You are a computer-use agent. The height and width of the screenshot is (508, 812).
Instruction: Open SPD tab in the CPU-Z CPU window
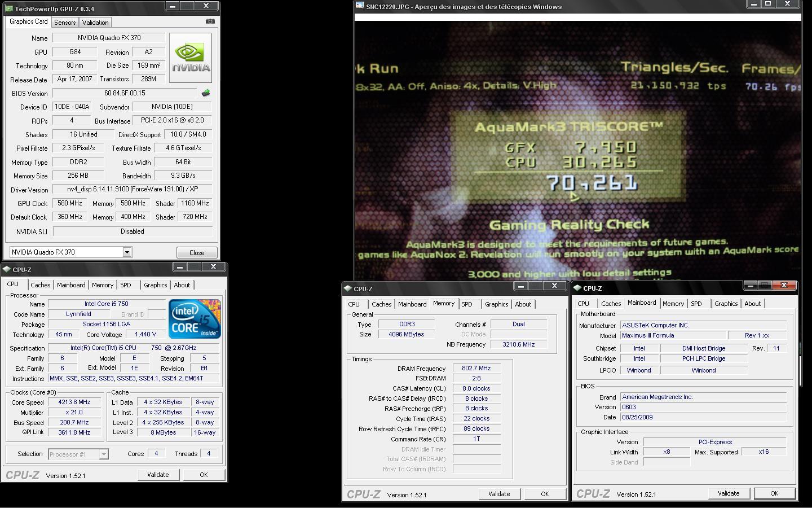tap(126, 285)
